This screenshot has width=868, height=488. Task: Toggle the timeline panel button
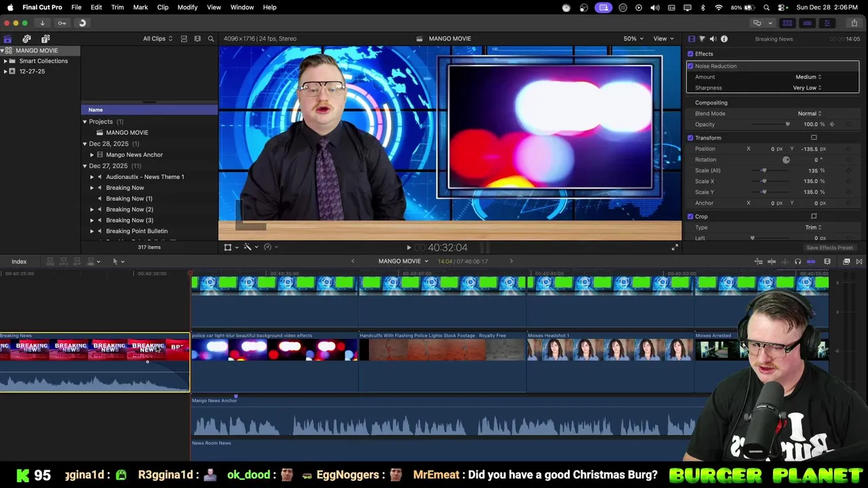[807, 23]
